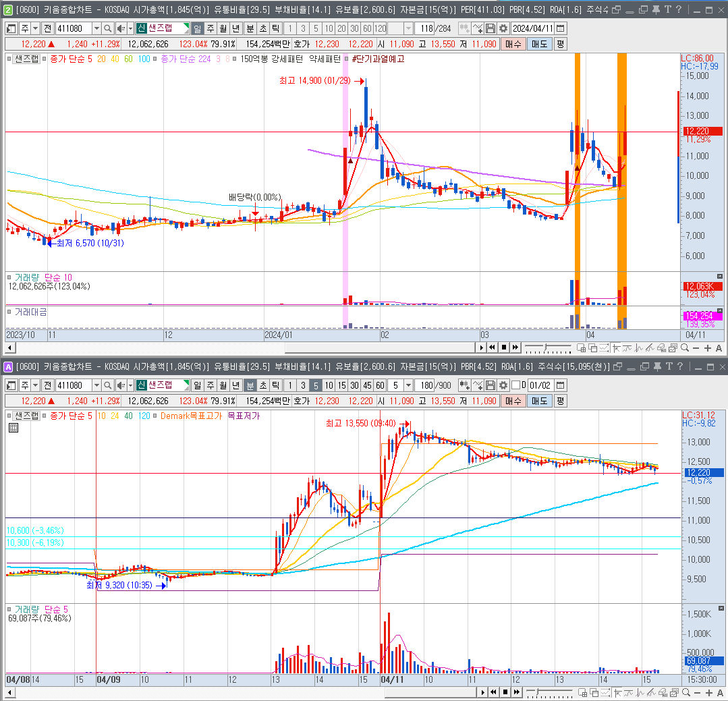Open help question mark in lower window title bar
Screen dimensions: 728x701
680,366
